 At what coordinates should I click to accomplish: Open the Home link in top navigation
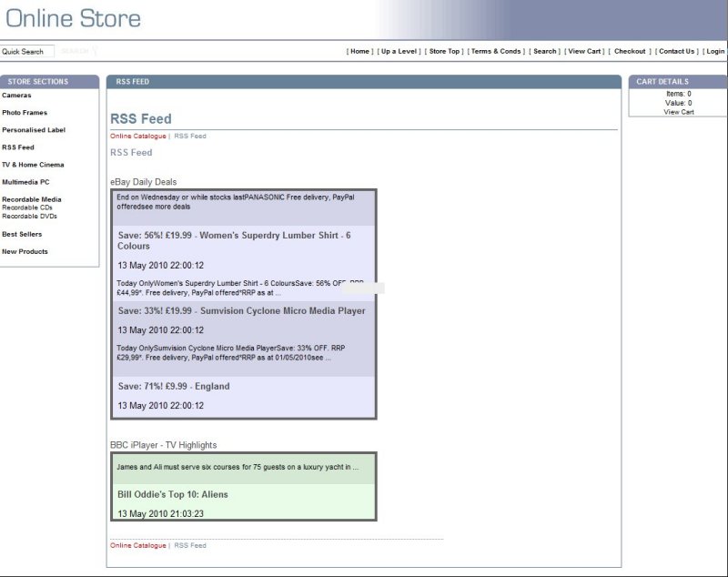tap(360, 52)
